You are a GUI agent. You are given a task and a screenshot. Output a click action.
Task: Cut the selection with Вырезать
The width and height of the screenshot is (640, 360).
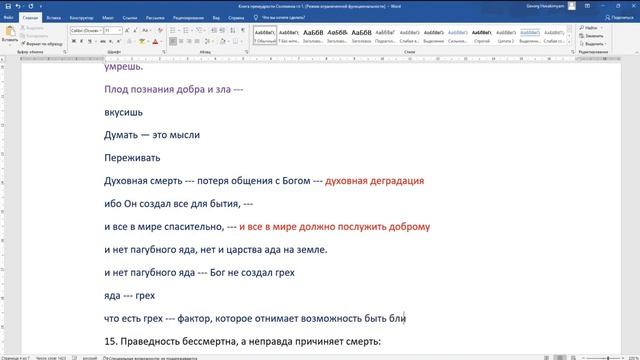click(x=33, y=28)
